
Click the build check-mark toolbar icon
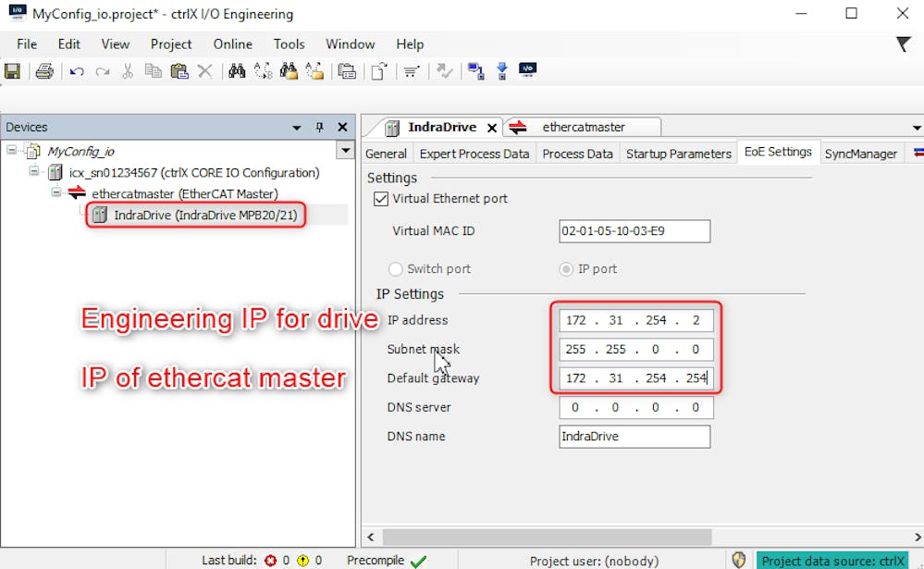pyautogui.click(x=444, y=72)
